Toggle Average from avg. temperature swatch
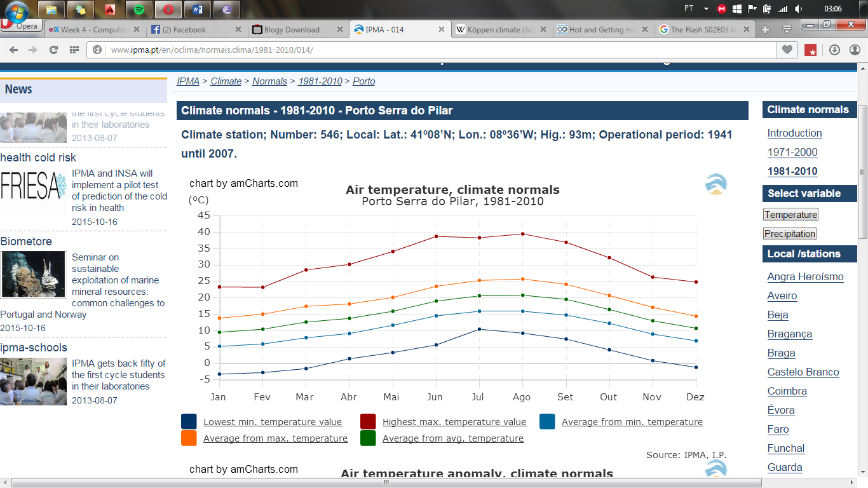 tap(368, 438)
